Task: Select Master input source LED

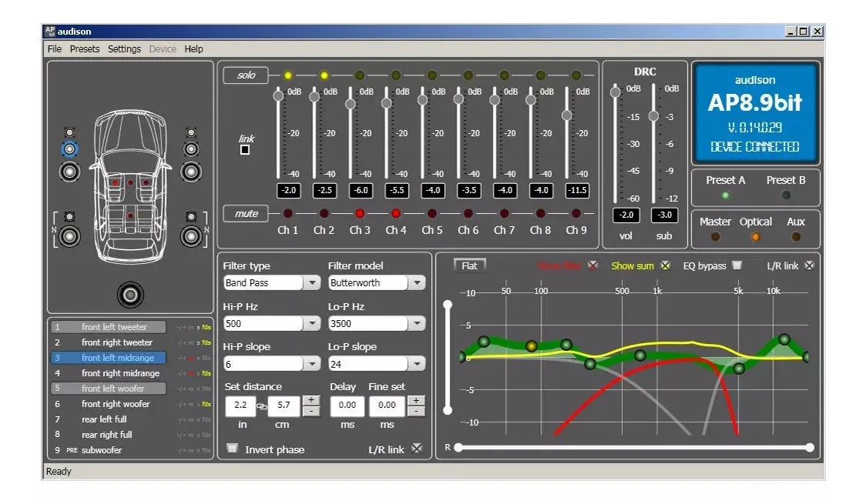Action: tap(715, 237)
